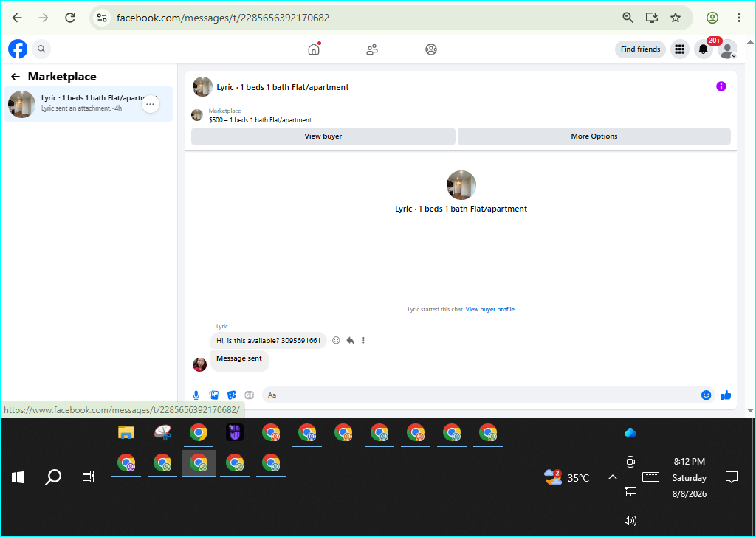Viewport: 756px width, 537px height.
Task: Open the Chrome three-dot menu
Action: 738,18
